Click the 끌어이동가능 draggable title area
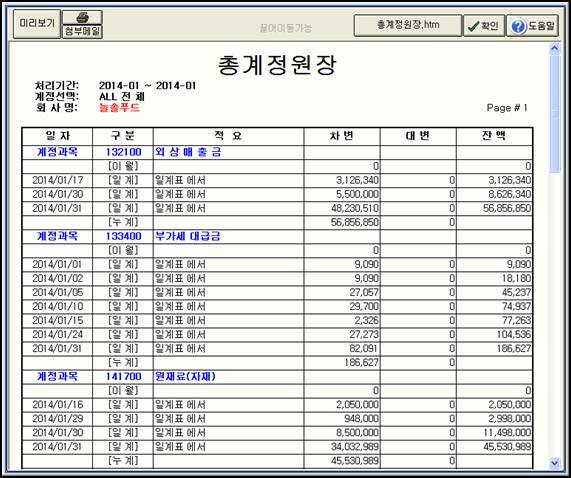The height and width of the screenshot is (478, 571). click(286, 28)
